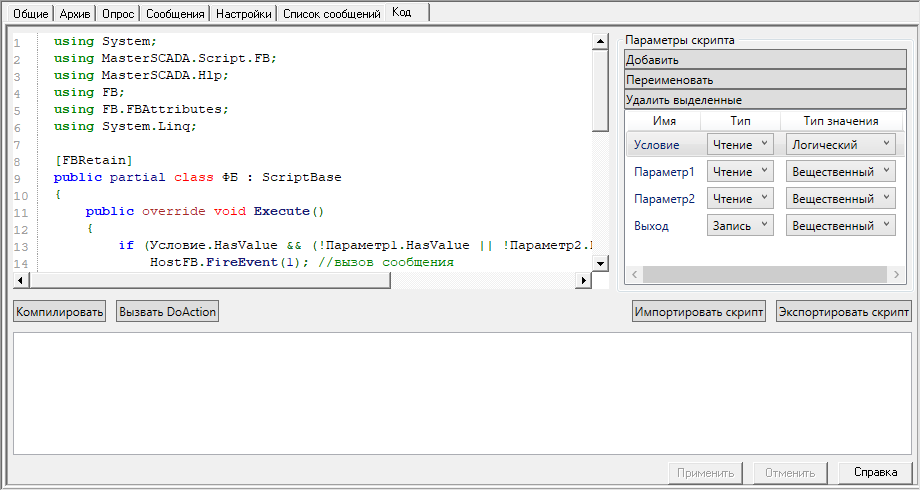Click the compiler output text area
This screenshot has width=921, height=491.
click(462, 393)
